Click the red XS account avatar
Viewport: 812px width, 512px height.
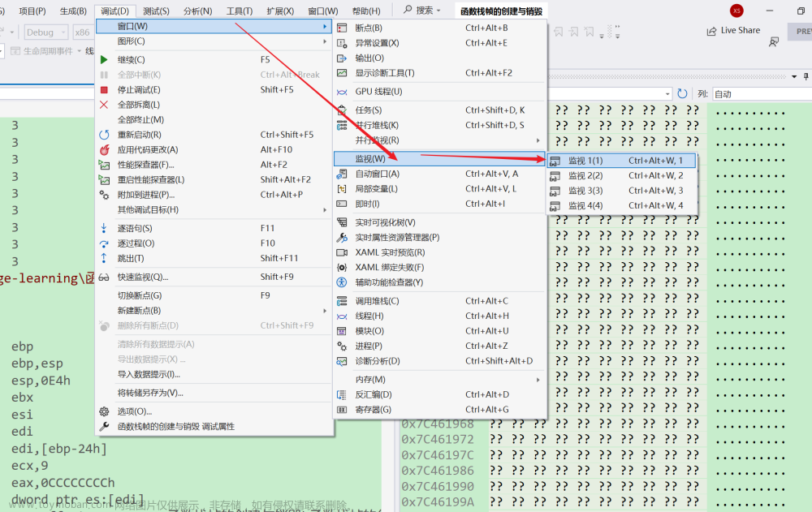tap(736, 11)
